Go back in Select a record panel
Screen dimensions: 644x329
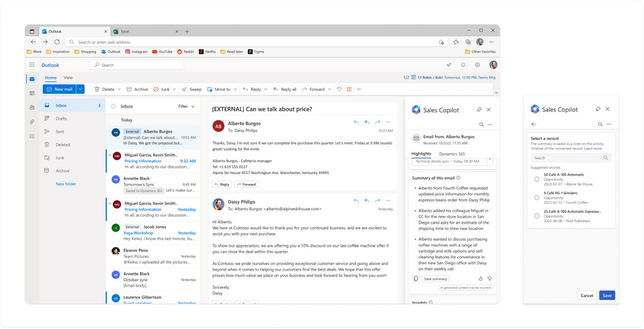pyautogui.click(x=534, y=124)
